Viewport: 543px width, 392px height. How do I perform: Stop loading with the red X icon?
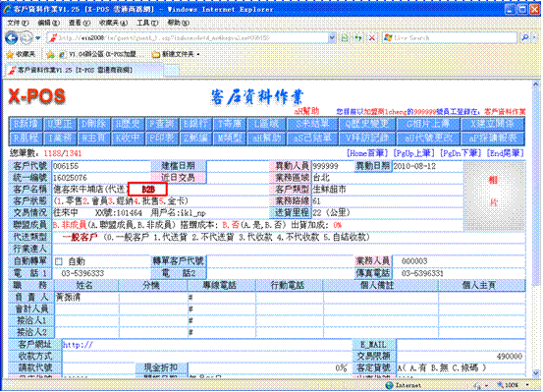372,37
